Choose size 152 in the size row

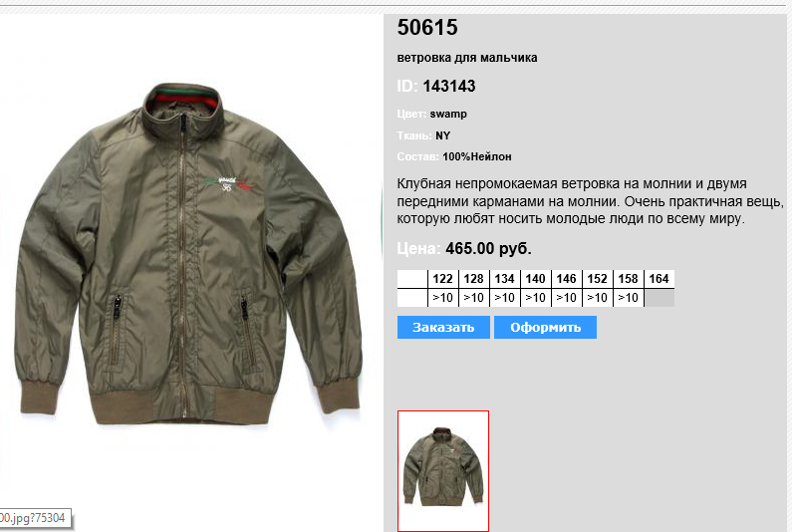pyautogui.click(x=597, y=279)
